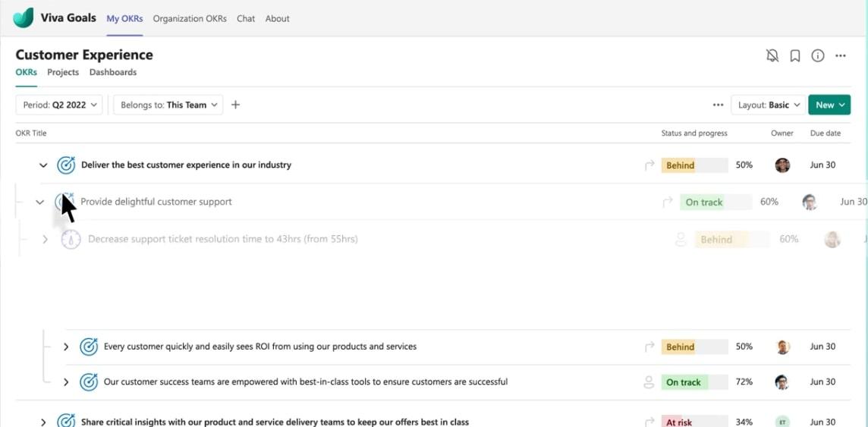868x427 pixels.
Task: Click the plus icon to add filter
Action: point(235,105)
